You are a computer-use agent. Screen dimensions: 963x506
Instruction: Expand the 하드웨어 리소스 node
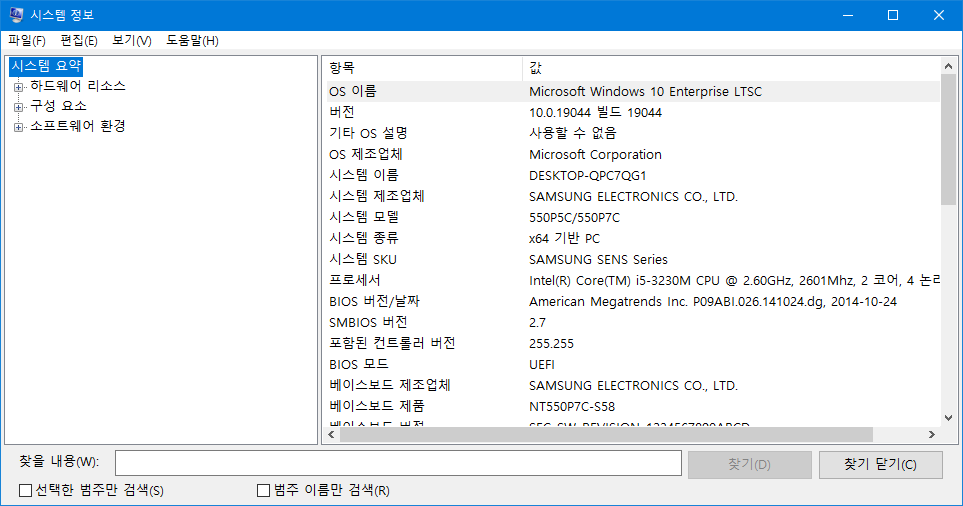tap(18, 87)
